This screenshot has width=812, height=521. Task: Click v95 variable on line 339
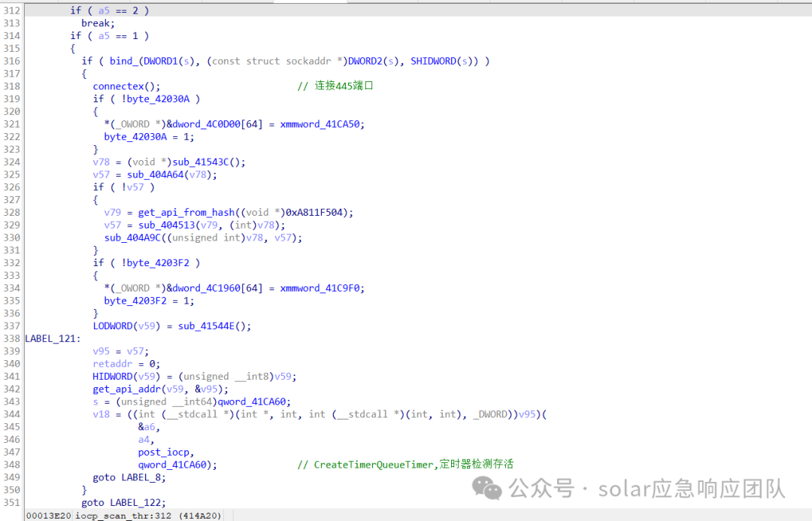point(101,351)
